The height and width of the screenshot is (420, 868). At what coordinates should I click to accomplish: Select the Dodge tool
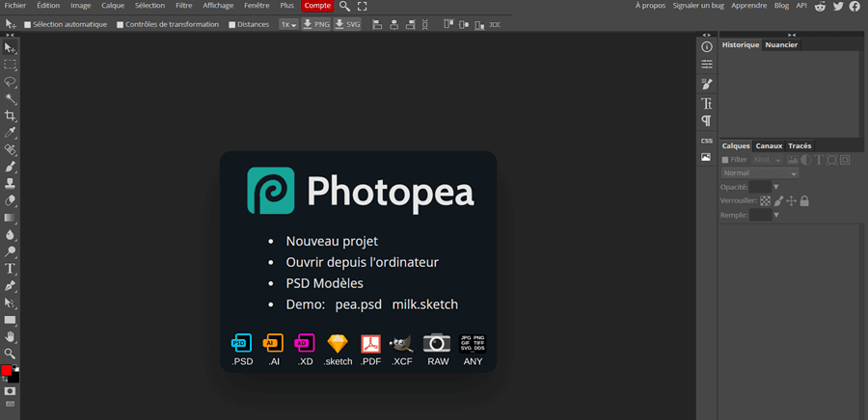coord(10,252)
